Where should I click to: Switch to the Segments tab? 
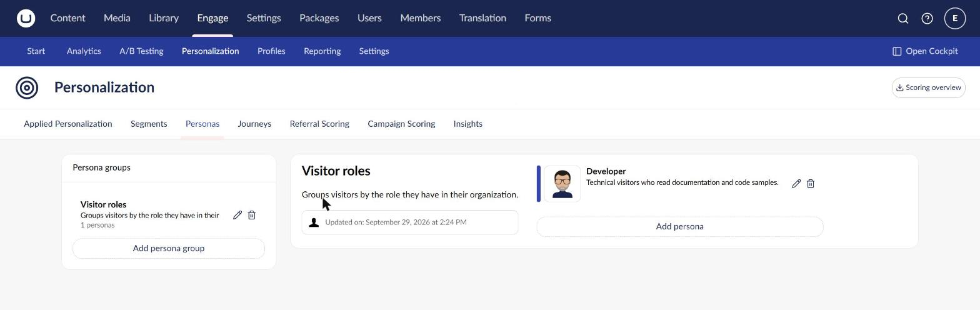click(149, 124)
